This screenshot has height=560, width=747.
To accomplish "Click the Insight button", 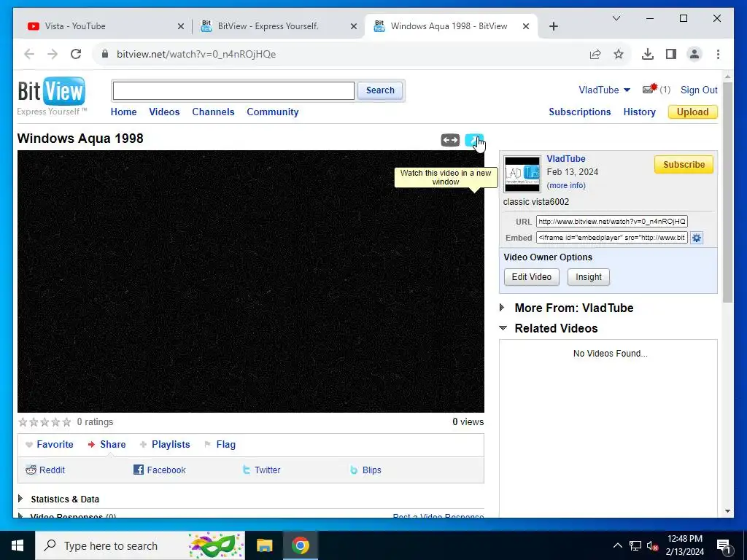I will [x=589, y=276].
